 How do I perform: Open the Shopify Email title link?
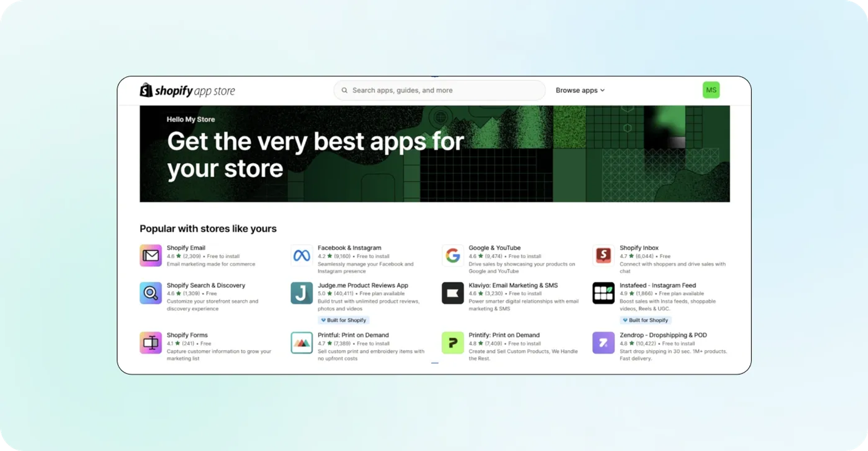[x=186, y=248]
